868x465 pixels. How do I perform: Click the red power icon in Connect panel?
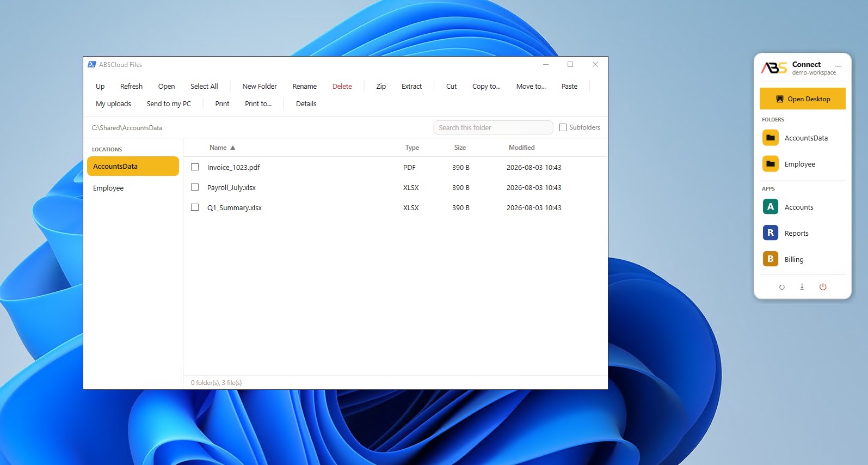pyautogui.click(x=823, y=287)
